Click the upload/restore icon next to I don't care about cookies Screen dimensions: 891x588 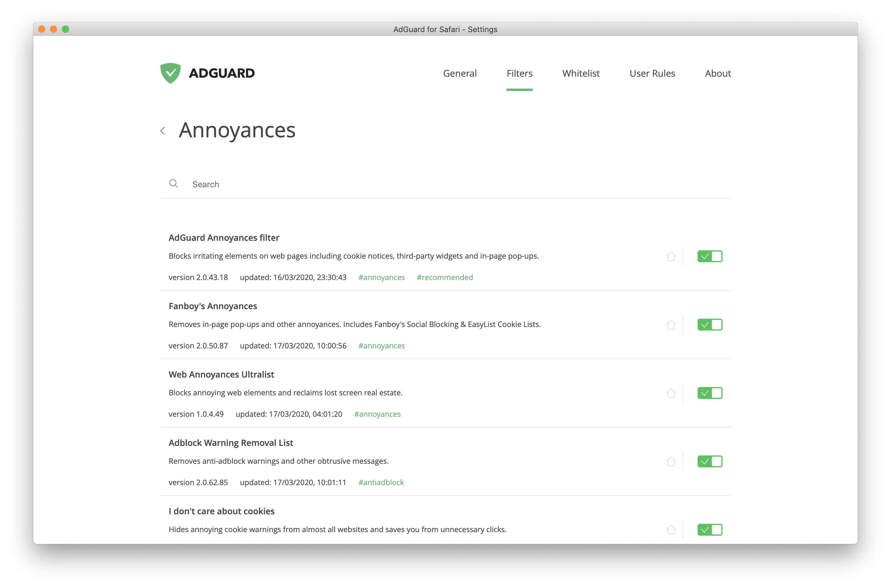[x=669, y=530]
